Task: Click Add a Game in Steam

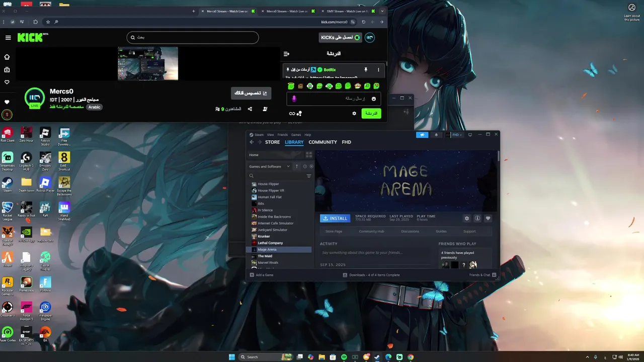Action: 262,275
